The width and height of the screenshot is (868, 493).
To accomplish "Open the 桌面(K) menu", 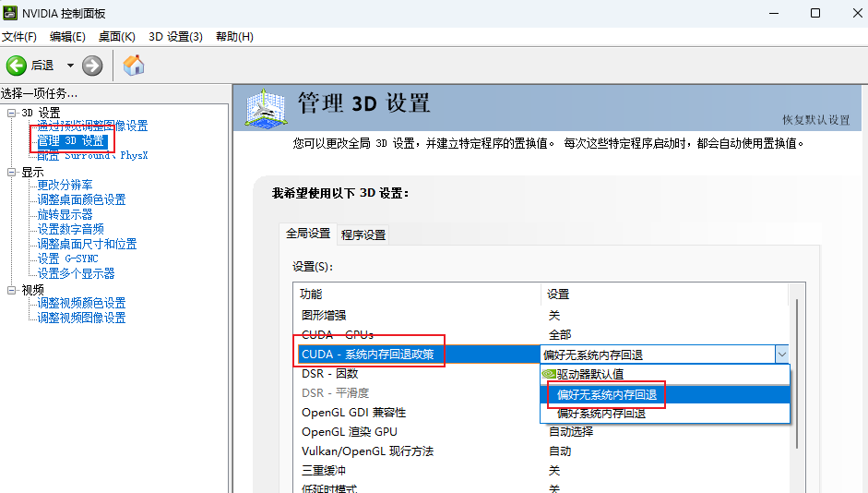I will tap(117, 37).
